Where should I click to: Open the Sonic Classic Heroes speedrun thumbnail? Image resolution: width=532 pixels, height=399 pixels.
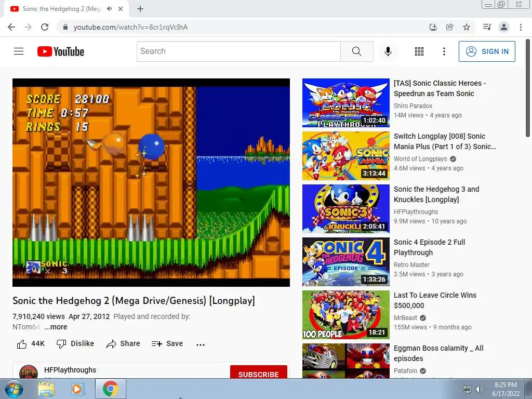click(345, 103)
